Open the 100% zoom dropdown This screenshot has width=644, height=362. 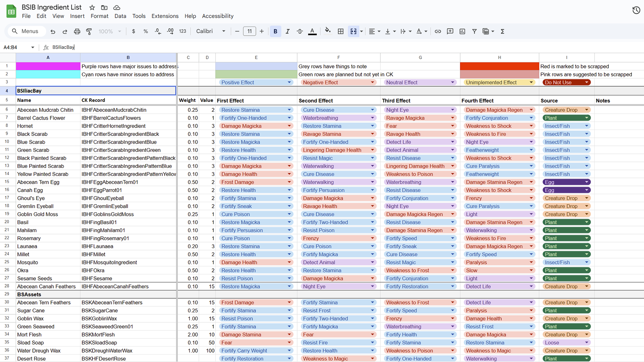tap(110, 31)
